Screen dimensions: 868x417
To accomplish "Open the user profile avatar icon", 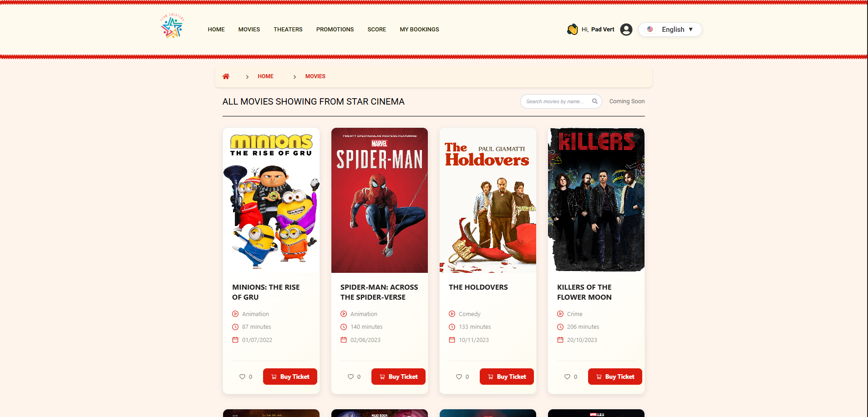I will coord(626,30).
